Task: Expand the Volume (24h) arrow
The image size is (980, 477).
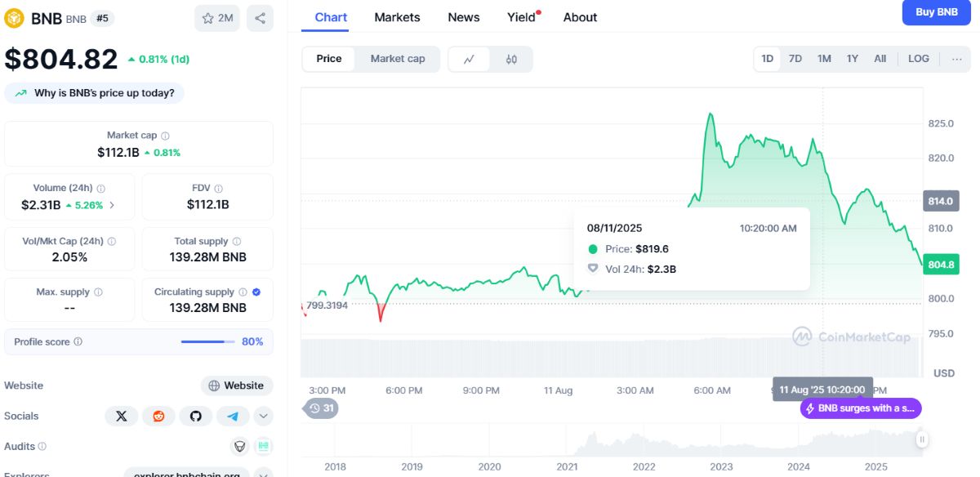Action: pyautogui.click(x=112, y=206)
